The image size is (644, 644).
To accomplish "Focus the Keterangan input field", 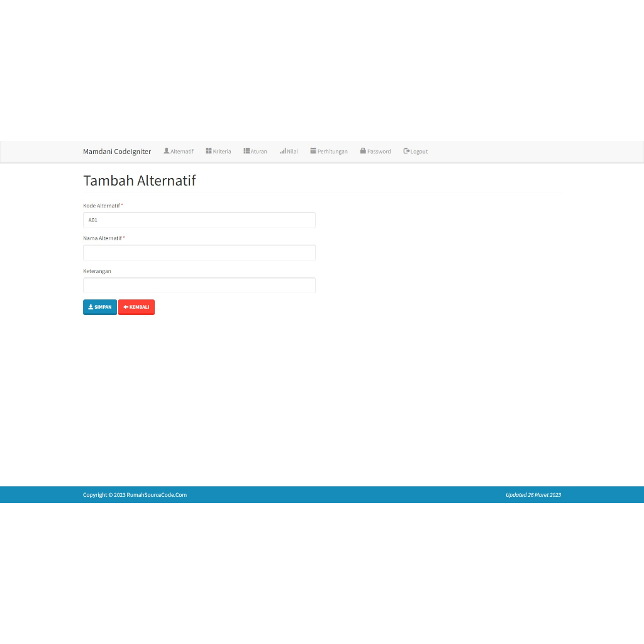I will click(199, 285).
